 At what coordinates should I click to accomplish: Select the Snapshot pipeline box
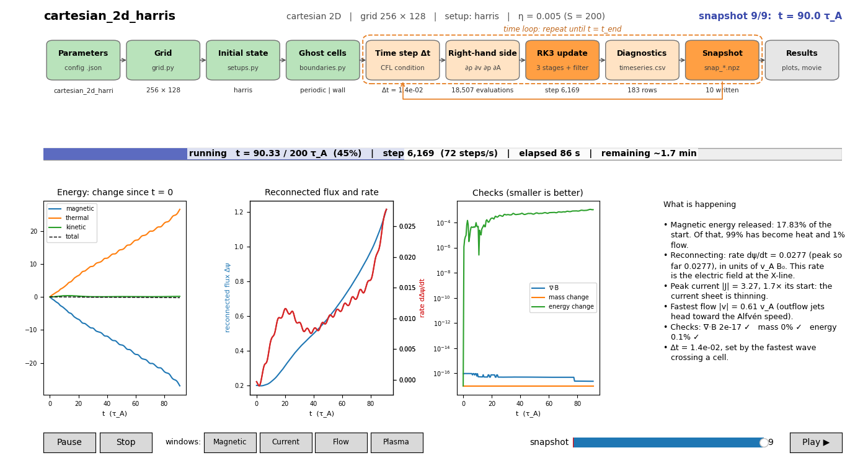722,60
